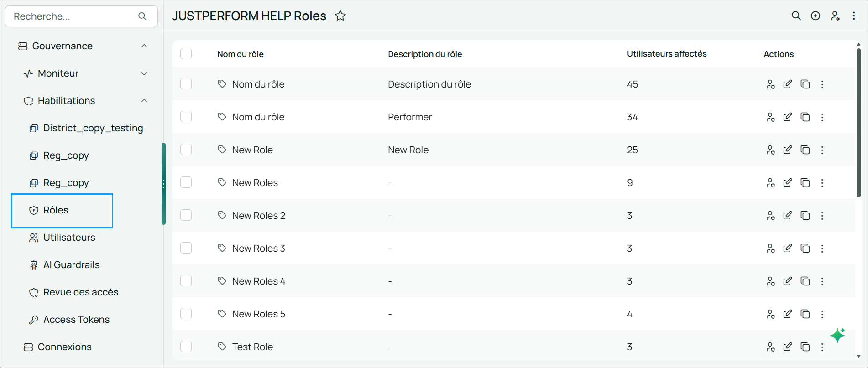The height and width of the screenshot is (368, 868).
Task: Open more actions for New Roles 2
Action: click(822, 216)
